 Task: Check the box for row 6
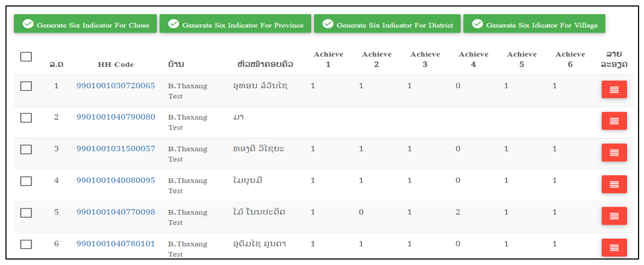[x=26, y=244]
